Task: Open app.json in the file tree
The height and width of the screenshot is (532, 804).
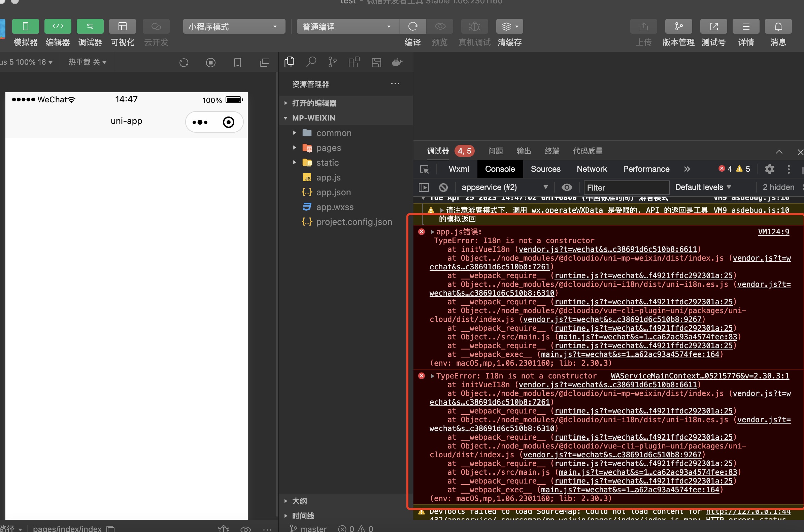Action: click(x=333, y=192)
